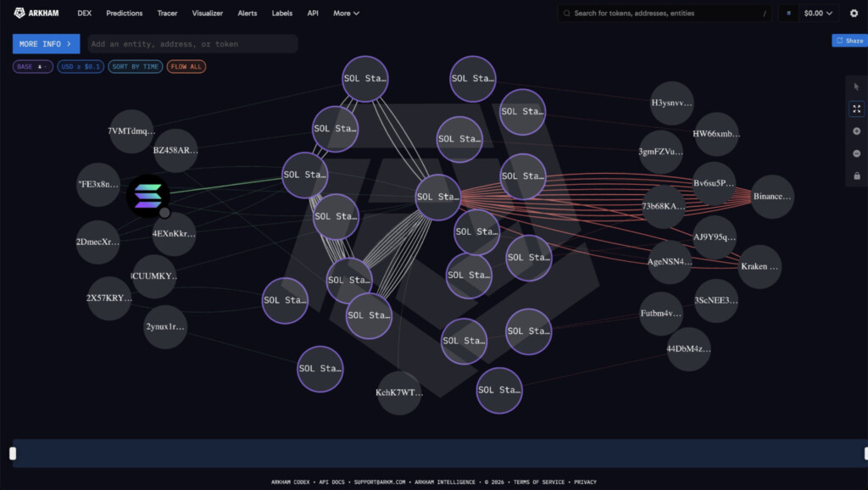
Task: Select the central SOL Sta... node with red Binance flows
Action: click(438, 198)
